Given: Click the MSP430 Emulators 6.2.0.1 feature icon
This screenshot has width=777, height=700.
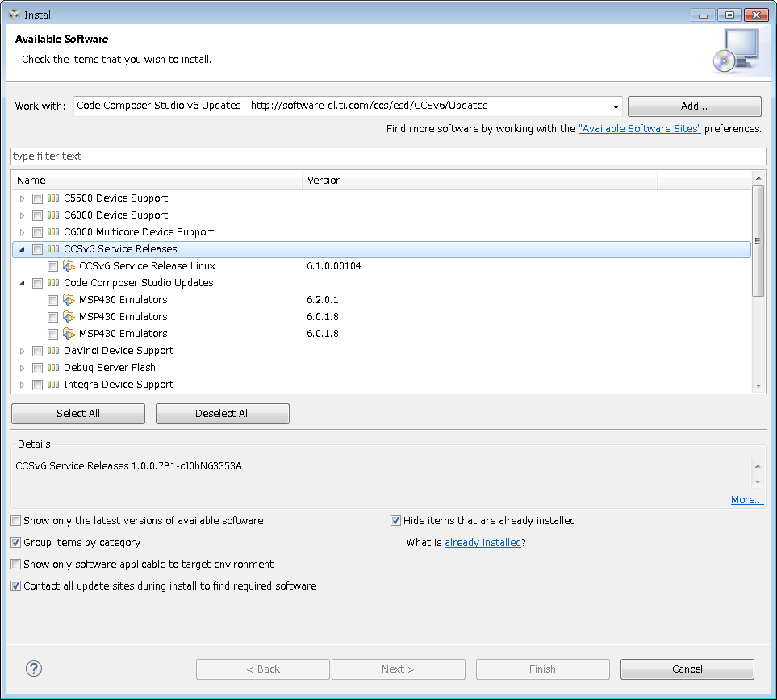Looking at the screenshot, I should (x=69, y=300).
